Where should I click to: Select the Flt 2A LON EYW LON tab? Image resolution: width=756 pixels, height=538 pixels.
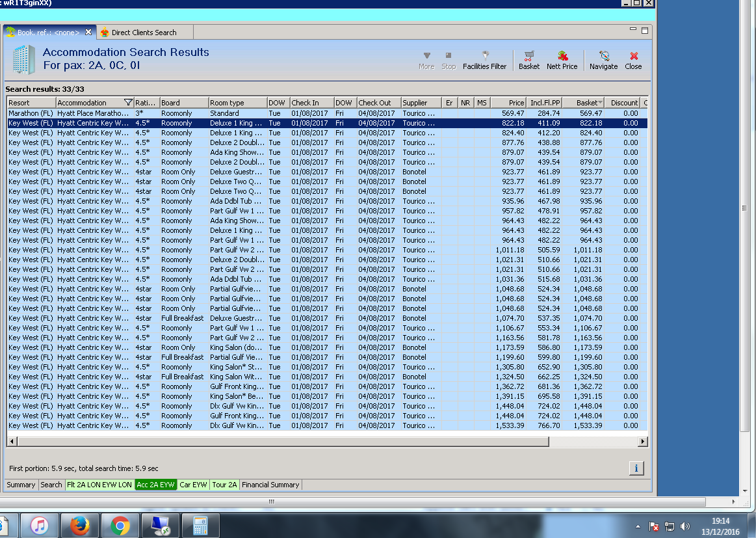[x=99, y=485]
